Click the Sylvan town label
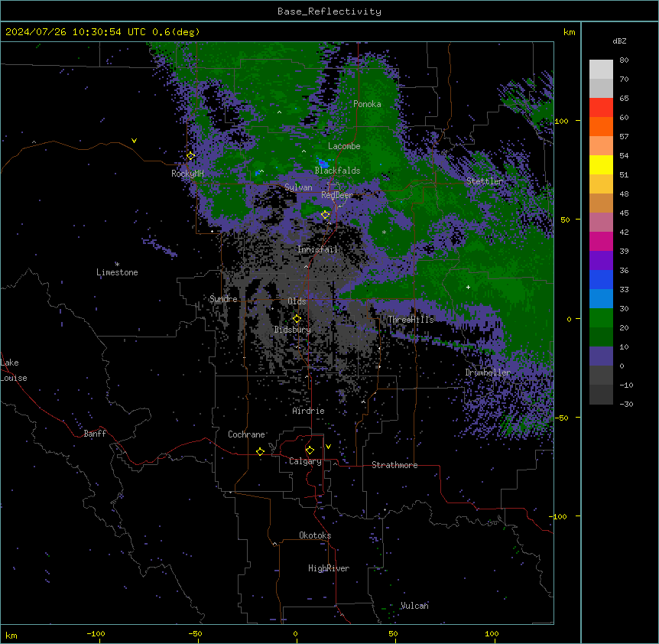The width and height of the screenshot is (659, 644). click(298, 187)
